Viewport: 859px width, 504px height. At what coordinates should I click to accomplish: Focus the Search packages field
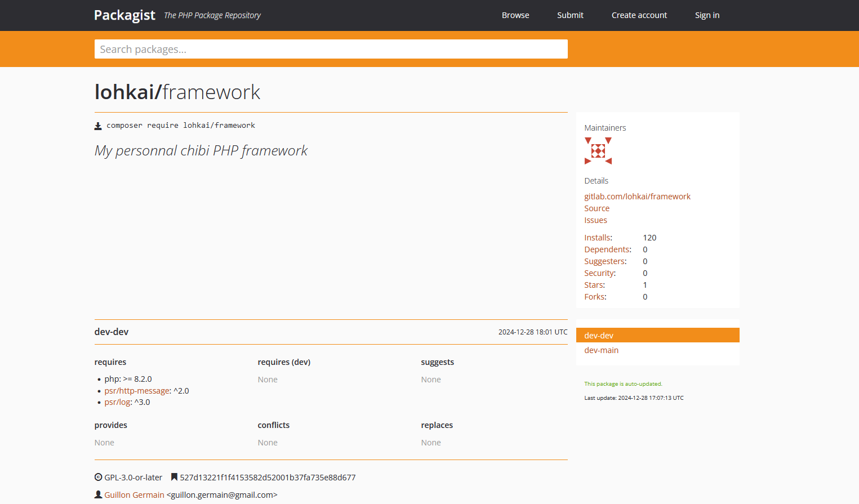331,49
